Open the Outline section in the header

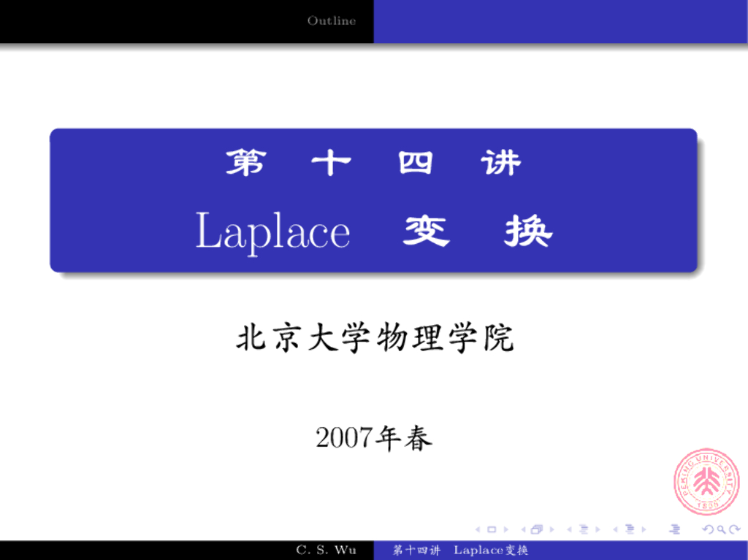(331, 20)
